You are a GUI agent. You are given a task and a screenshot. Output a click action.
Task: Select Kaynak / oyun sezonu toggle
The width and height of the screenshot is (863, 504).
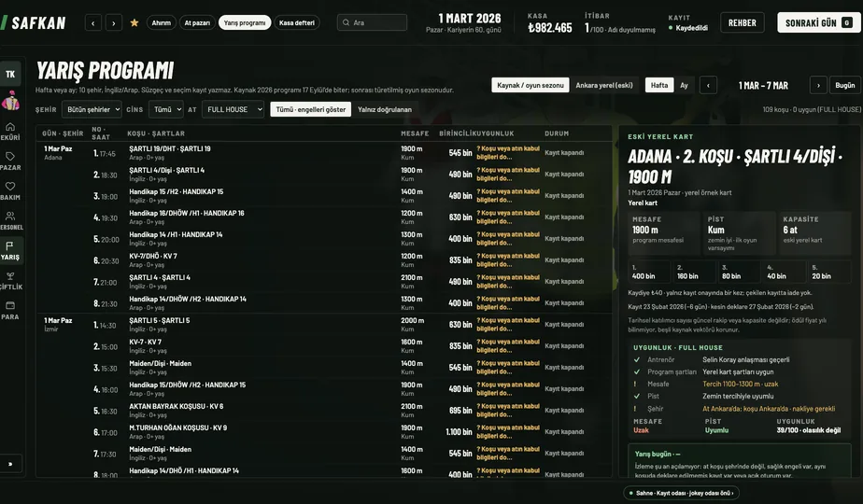tap(530, 85)
